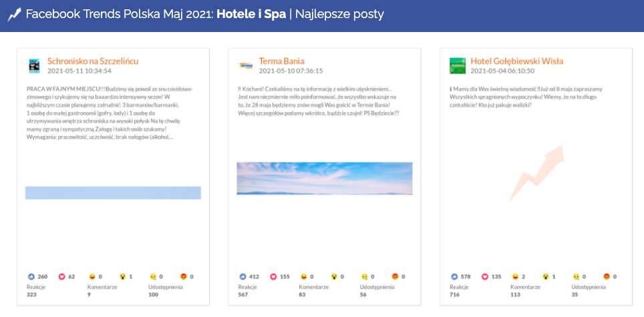Screen dimensions: 644x317
Task: Open Schronisko na Szczelińcu page link
Action: [93, 61]
